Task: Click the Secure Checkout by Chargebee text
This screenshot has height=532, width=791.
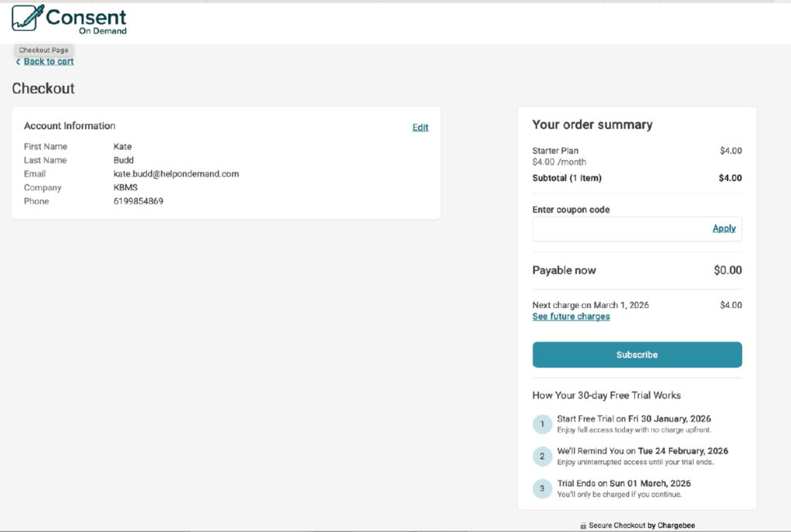Action: tap(641, 526)
